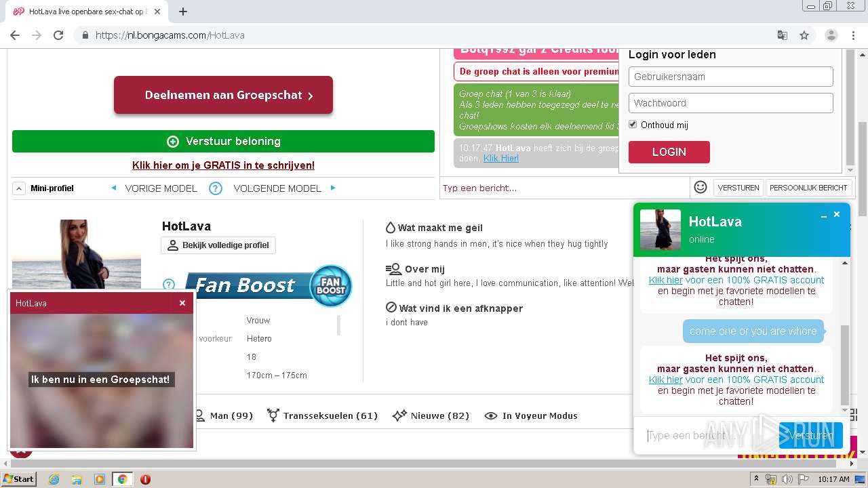
Task: Click the green Verstuur beloning button
Action: 223,141
